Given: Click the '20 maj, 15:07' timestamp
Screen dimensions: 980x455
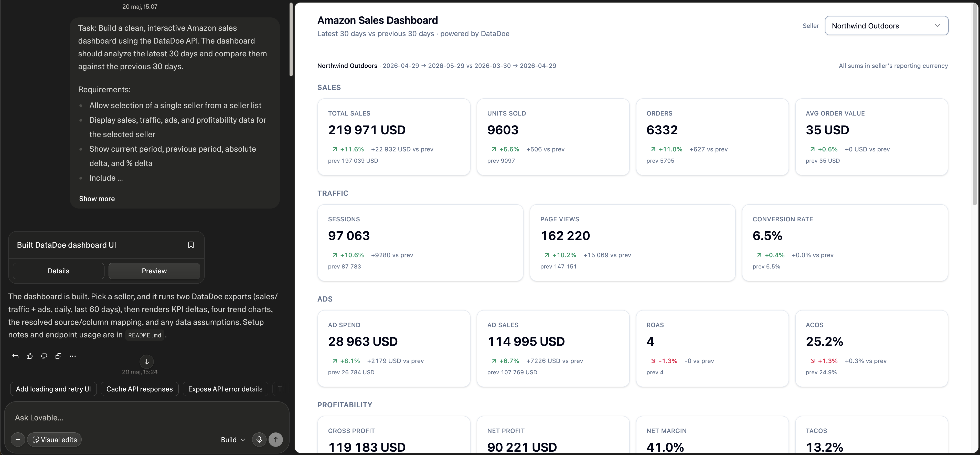Looking at the screenshot, I should [x=140, y=6].
